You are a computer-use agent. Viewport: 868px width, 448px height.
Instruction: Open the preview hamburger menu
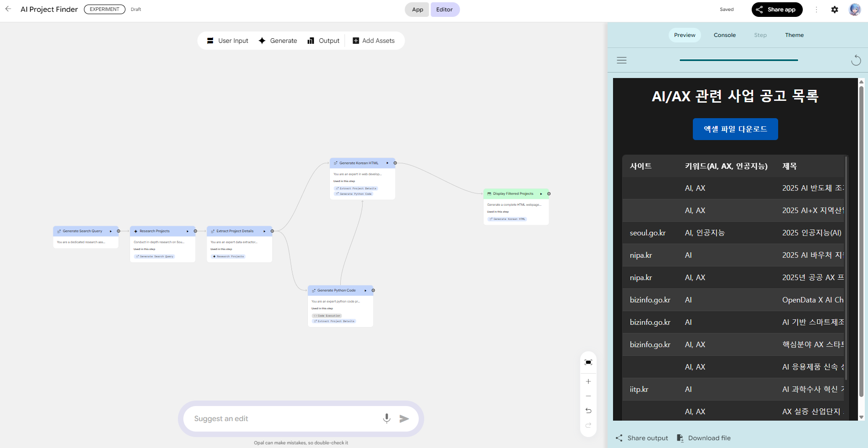621,60
